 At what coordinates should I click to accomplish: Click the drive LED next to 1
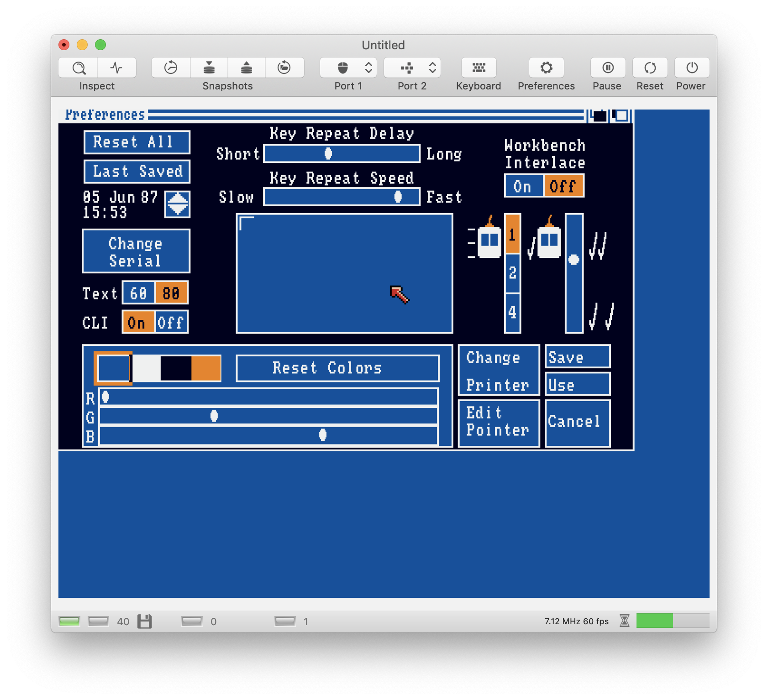[285, 621]
